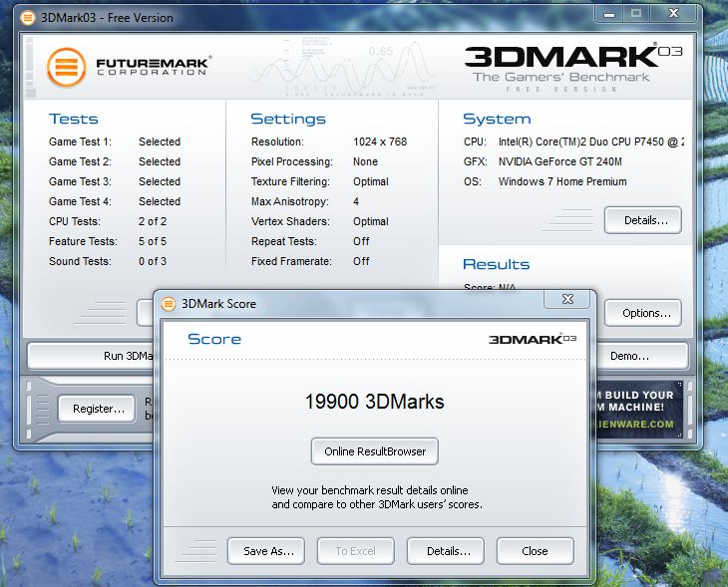728x587 pixels.
Task: Click the Save As... button
Action: (x=266, y=551)
